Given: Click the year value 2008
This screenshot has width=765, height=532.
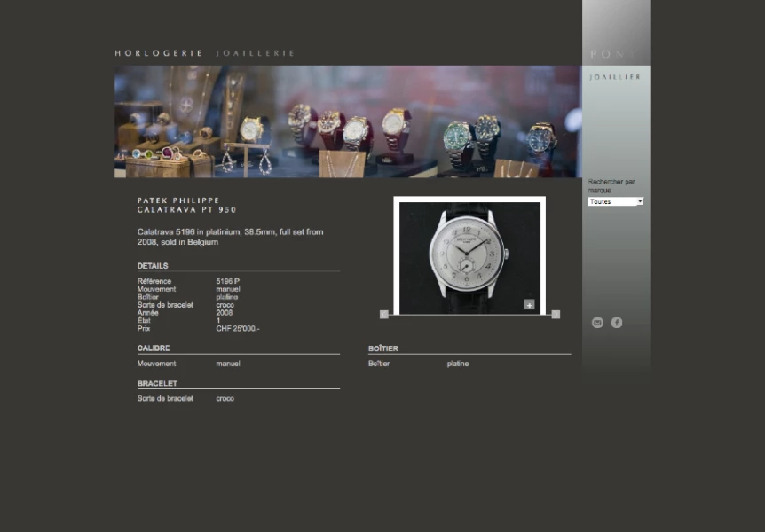Looking at the screenshot, I should coord(225,313).
